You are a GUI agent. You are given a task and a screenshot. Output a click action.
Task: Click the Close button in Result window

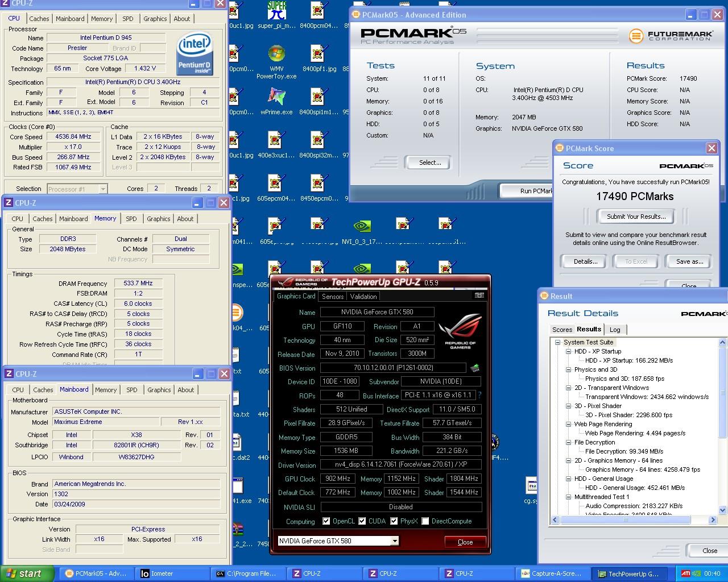click(709, 550)
